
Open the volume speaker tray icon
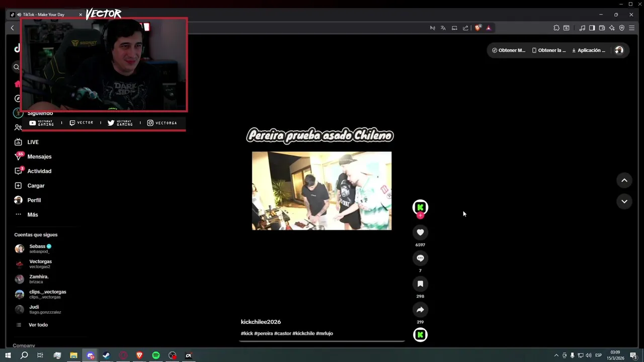pos(588,355)
